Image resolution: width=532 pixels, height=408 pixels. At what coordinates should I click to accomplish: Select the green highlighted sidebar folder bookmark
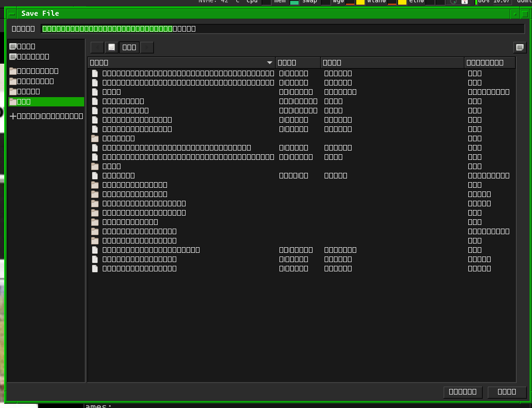[x=47, y=102]
